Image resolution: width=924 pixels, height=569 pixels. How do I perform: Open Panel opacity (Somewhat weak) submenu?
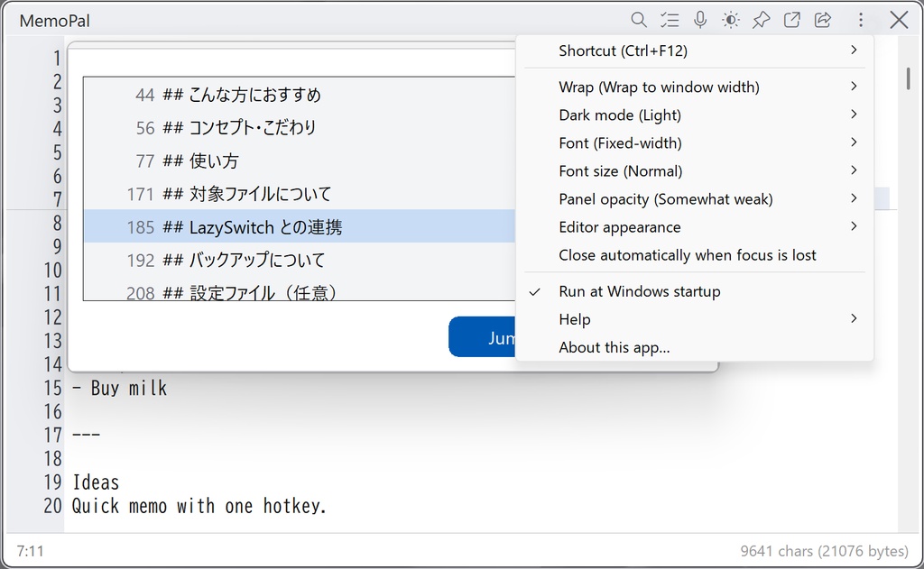[694, 199]
